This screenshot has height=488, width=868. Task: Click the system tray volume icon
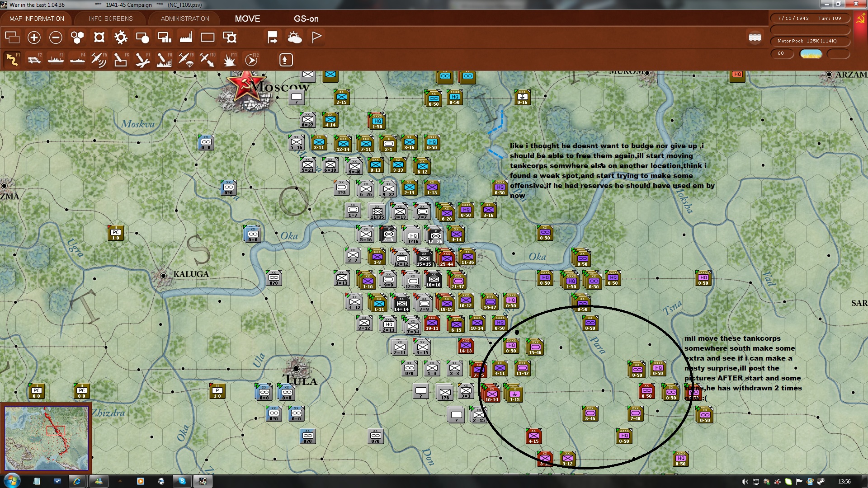745,482
